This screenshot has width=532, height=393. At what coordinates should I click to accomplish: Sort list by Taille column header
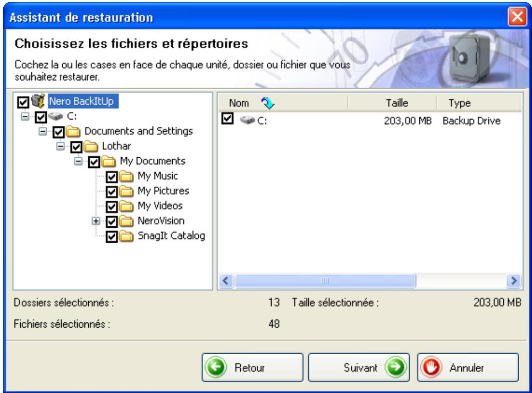click(392, 102)
